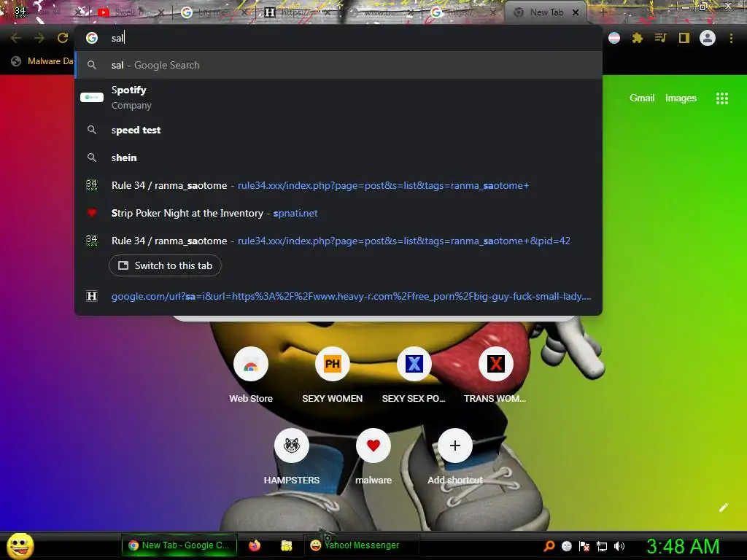Click the 3:48 AM clock
Screen dimensions: 747x560
click(683, 546)
